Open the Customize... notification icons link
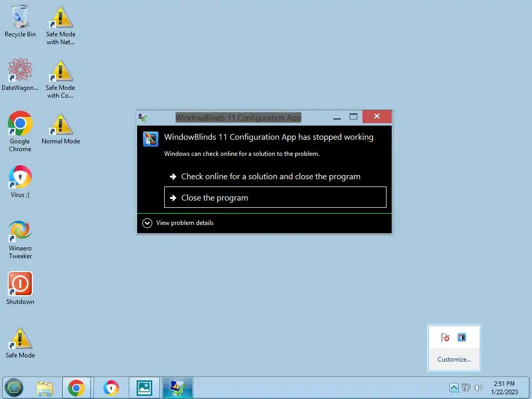The height and width of the screenshot is (399, 532). pyautogui.click(x=454, y=360)
